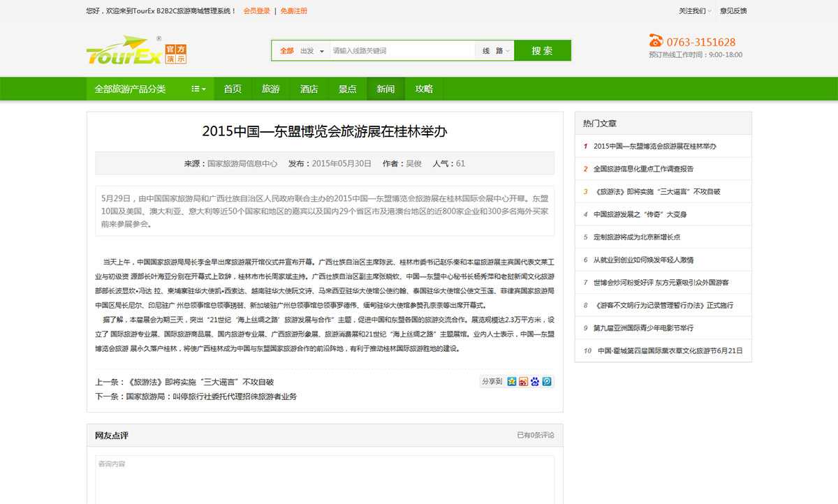
Task: Open hot article 世博会妙问粉受好评
Action: click(x=661, y=283)
